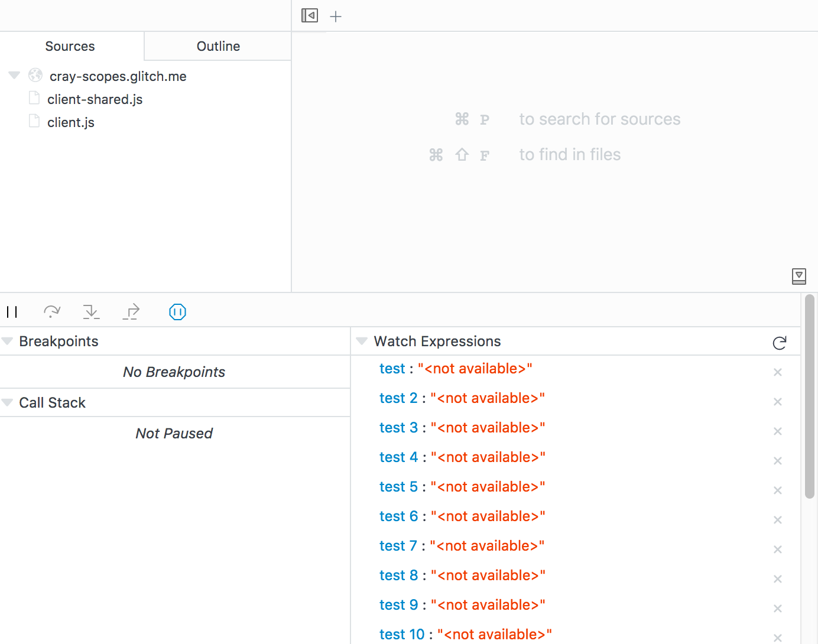
Task: Remove the 'test' watch expression
Action: point(778,372)
